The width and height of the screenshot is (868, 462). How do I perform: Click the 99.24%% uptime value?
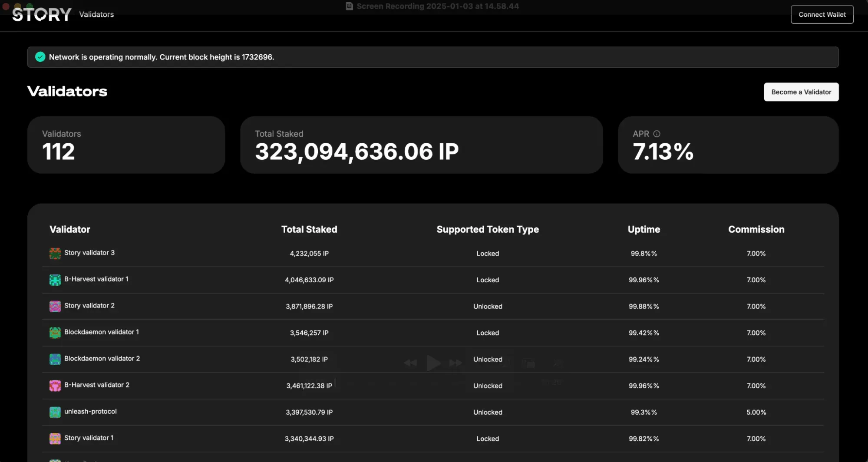[x=644, y=360]
